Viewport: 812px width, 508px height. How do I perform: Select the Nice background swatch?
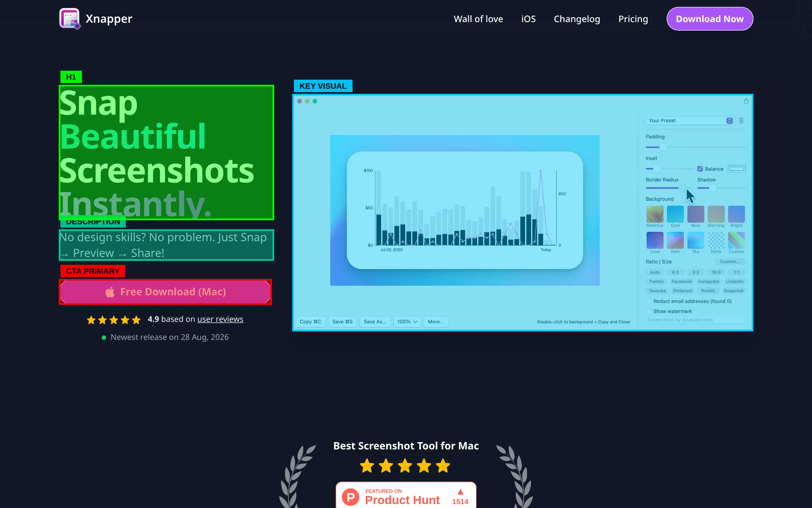695,214
